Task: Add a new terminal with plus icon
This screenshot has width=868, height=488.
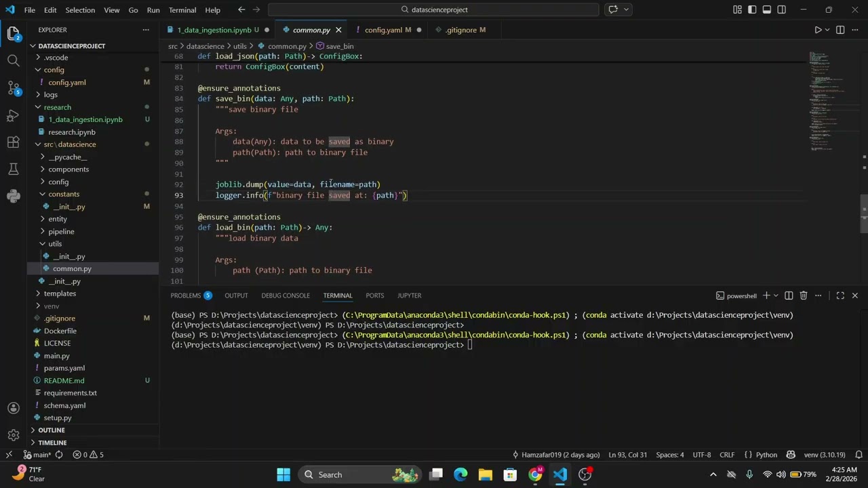Action: click(x=766, y=296)
